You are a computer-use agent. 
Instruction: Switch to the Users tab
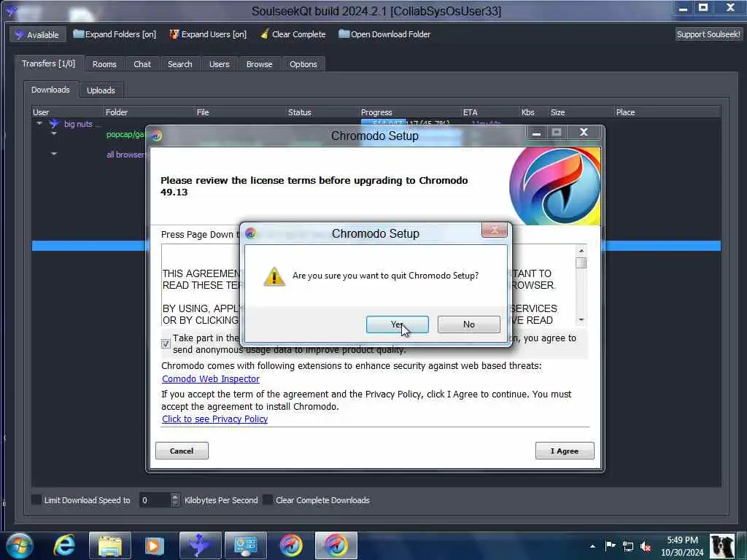pyautogui.click(x=219, y=64)
